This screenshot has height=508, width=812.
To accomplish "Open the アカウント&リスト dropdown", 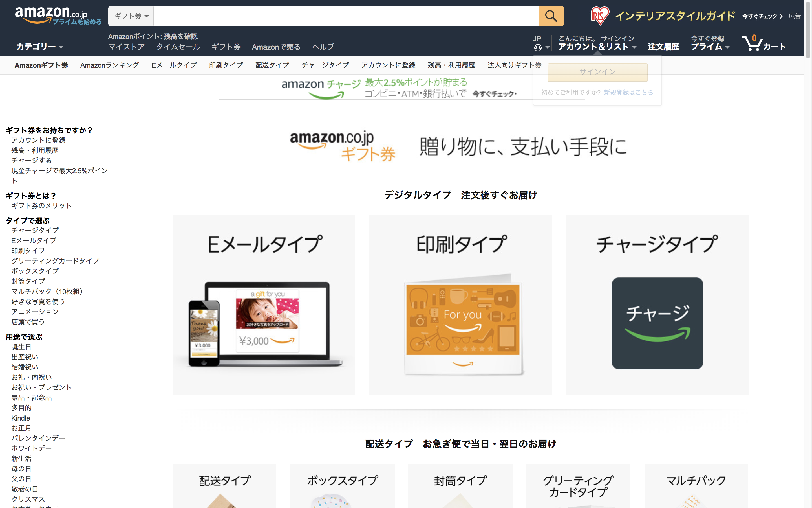I will click(597, 47).
